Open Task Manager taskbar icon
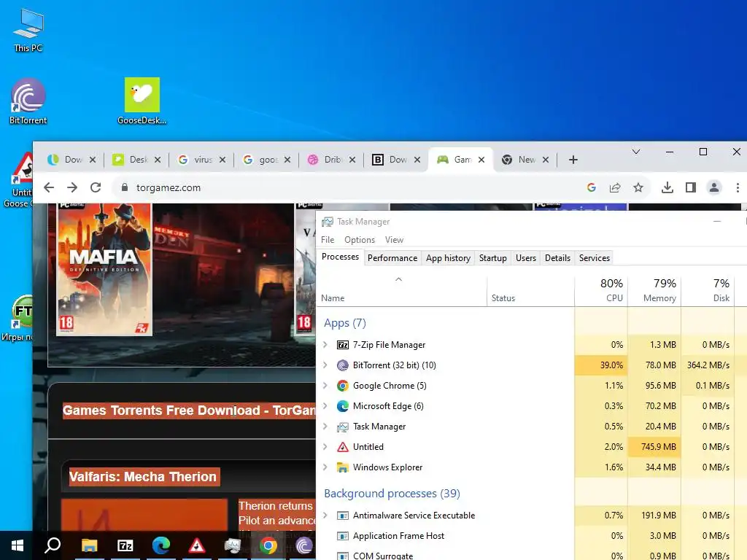The image size is (747, 560). pyautogui.click(x=233, y=545)
